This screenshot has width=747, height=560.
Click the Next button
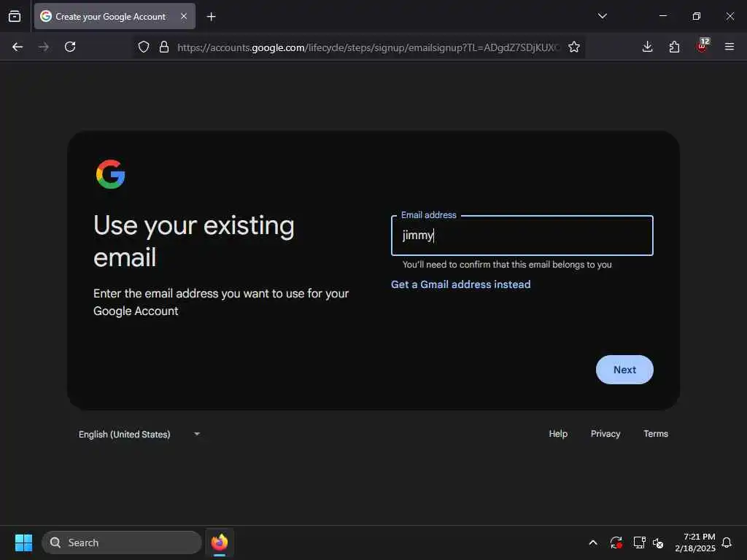coord(624,370)
